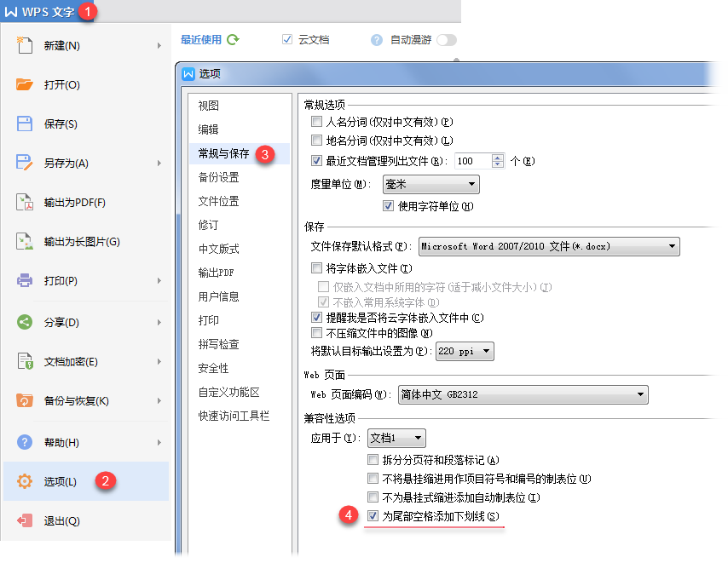Viewport: 728px width, 563px height.
Task: Click the Export as PDF icon (输出为PDF)
Action: (x=25, y=203)
